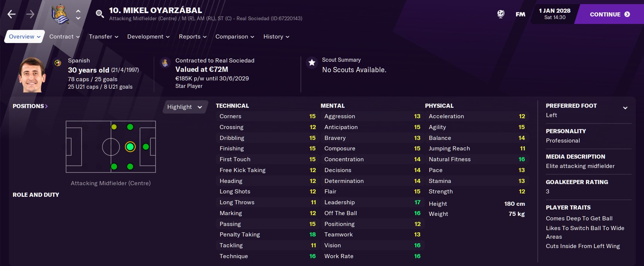Select the highlighted central attacking midfielder dot

[130, 147]
